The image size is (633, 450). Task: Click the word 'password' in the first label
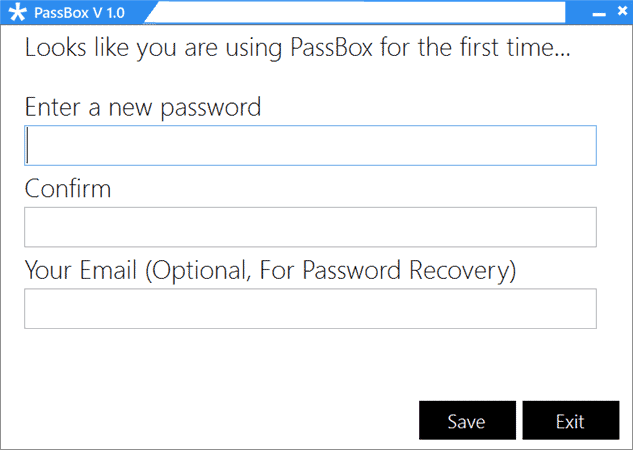[211, 108]
